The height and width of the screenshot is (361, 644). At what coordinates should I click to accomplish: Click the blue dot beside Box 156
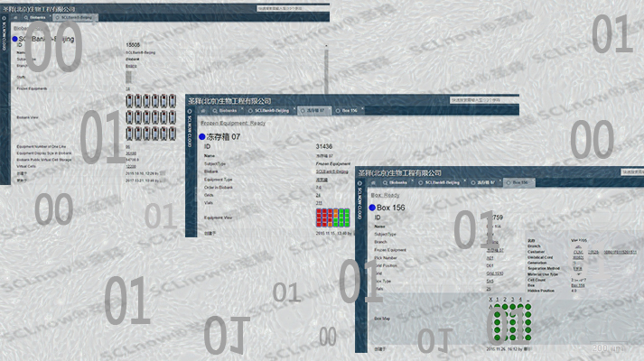[372, 208]
